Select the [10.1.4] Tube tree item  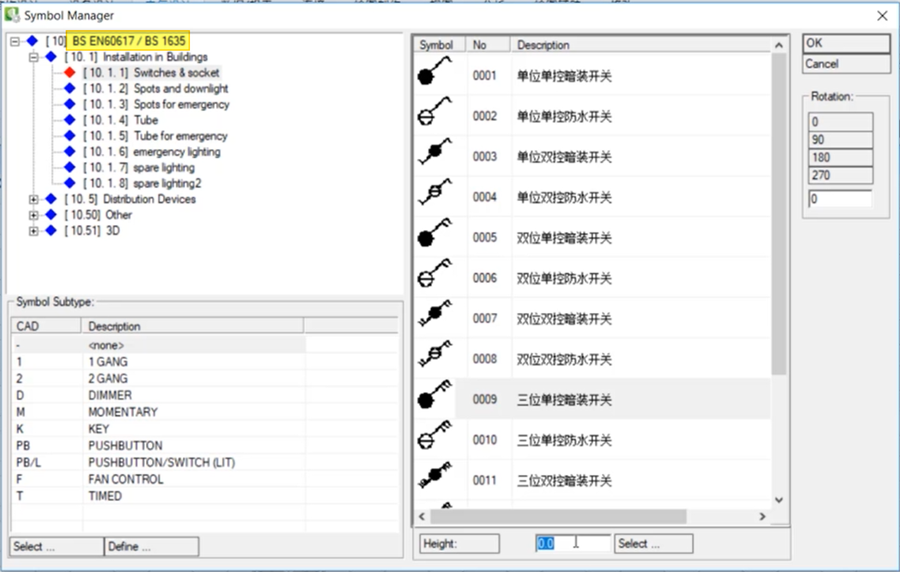(x=121, y=120)
